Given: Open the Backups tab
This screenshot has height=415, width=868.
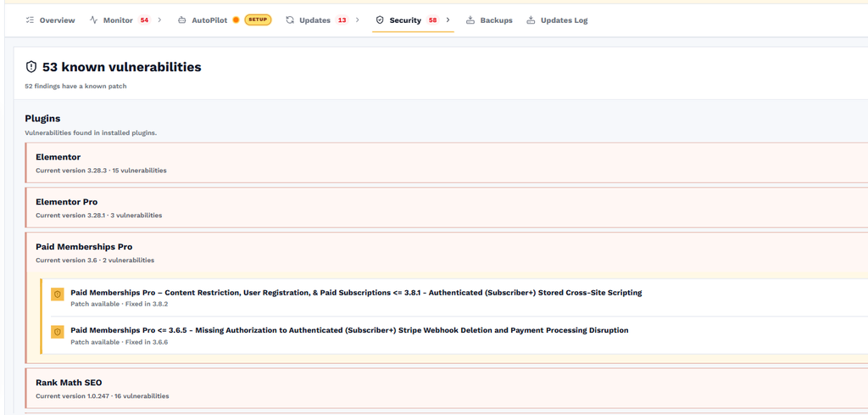Looking at the screenshot, I should pyautogui.click(x=489, y=20).
